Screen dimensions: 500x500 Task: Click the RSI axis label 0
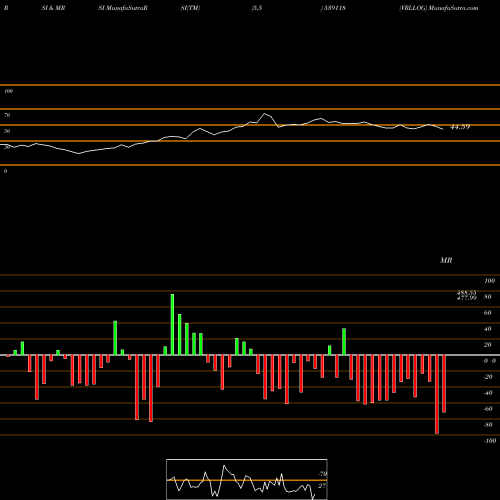(5, 171)
